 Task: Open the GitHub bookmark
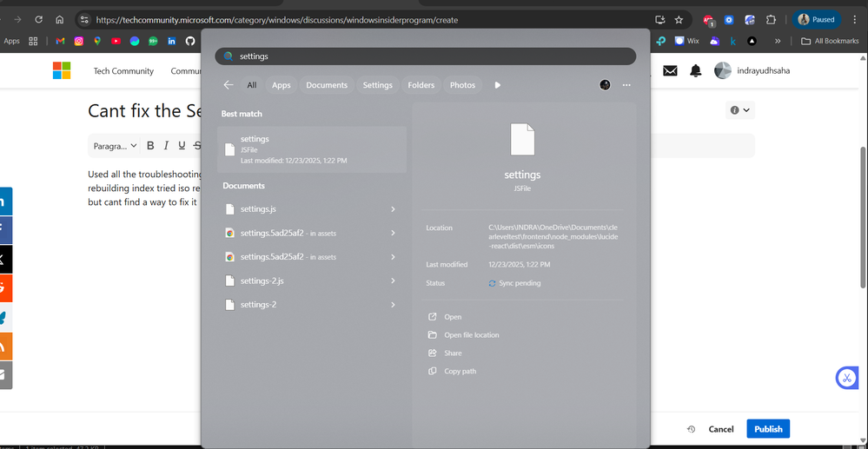click(190, 41)
